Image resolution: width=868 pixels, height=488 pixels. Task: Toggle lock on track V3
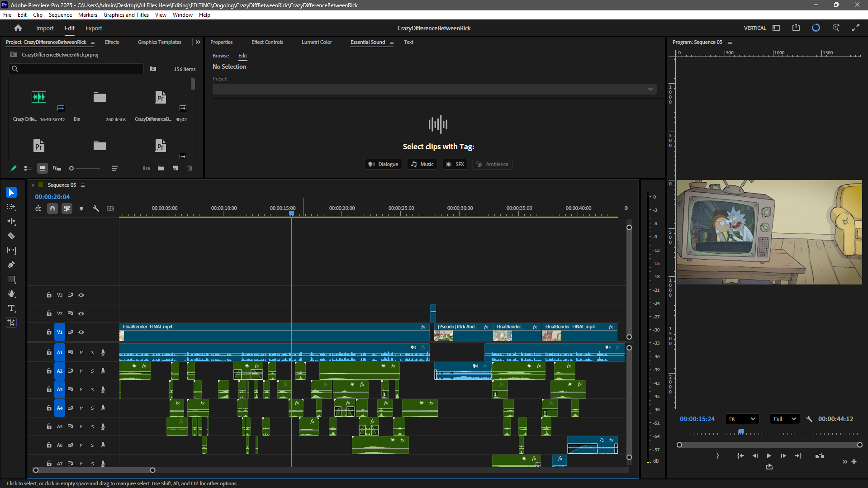pos(49,295)
